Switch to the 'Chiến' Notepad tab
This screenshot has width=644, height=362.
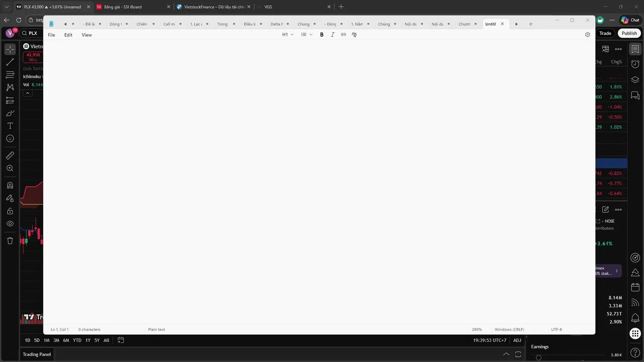tap(145, 24)
